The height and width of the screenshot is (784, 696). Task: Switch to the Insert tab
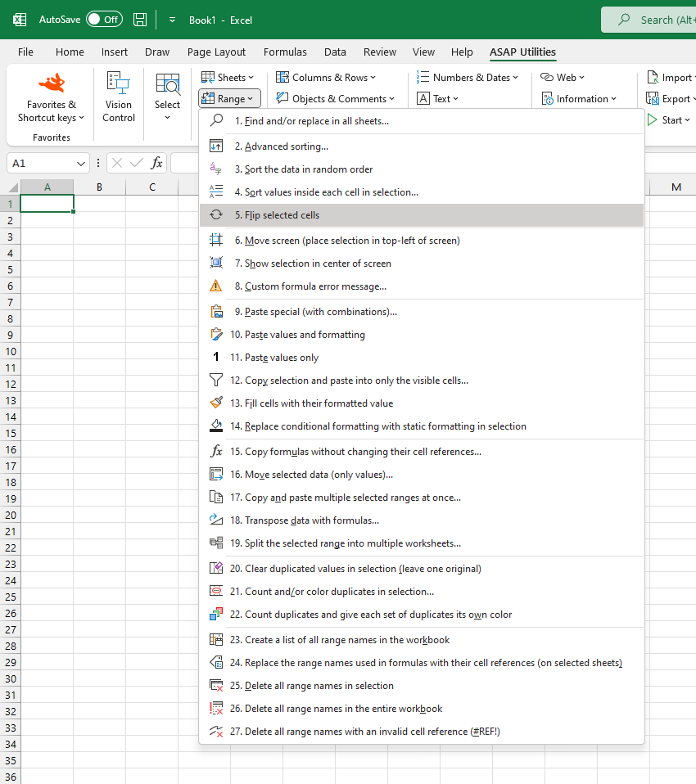pyautogui.click(x=114, y=52)
